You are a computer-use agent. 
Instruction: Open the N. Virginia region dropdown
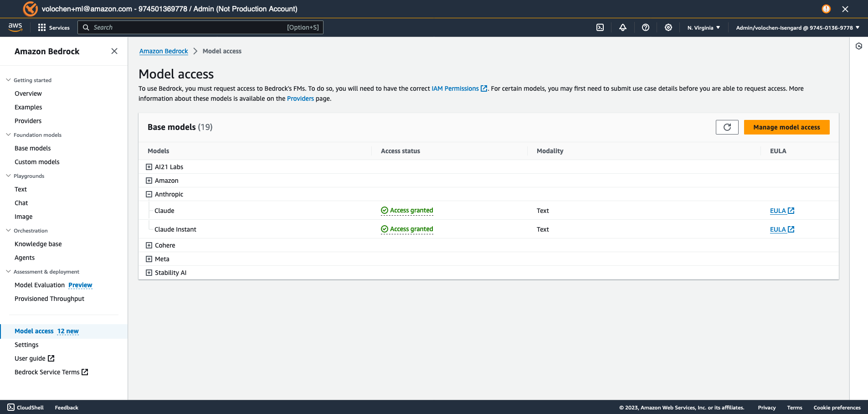704,27
